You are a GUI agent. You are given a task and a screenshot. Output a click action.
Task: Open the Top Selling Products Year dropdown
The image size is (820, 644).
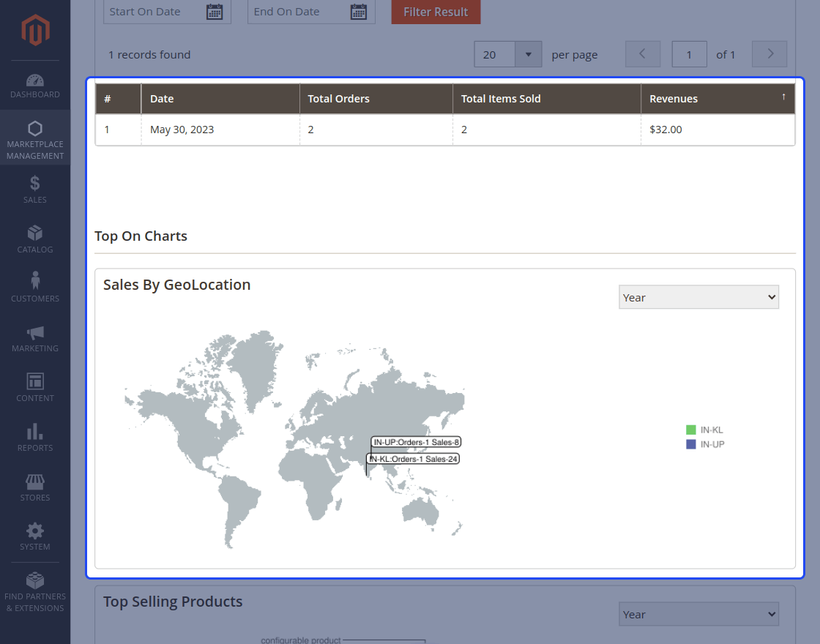click(698, 614)
